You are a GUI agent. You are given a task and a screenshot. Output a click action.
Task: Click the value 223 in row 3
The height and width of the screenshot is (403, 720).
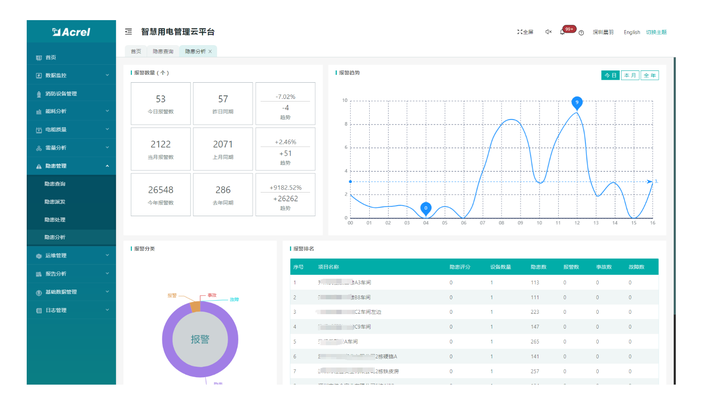(x=534, y=312)
